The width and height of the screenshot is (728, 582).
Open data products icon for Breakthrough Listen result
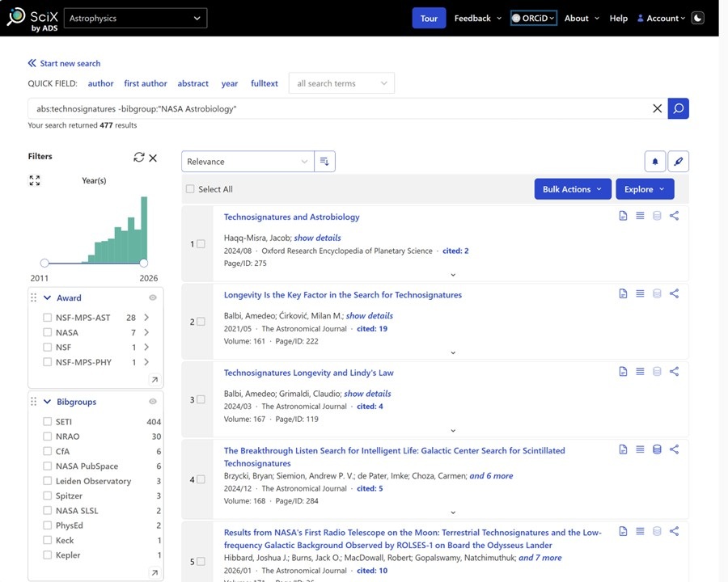tap(657, 449)
